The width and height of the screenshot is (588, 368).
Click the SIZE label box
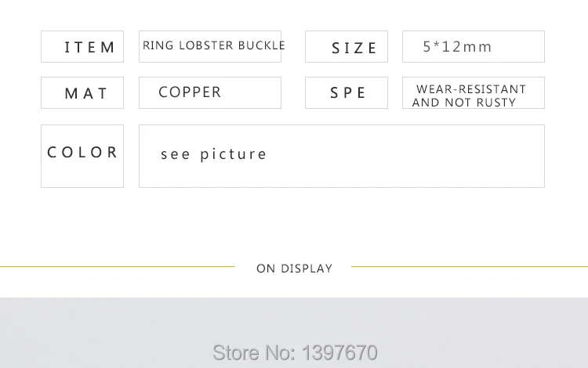click(347, 47)
